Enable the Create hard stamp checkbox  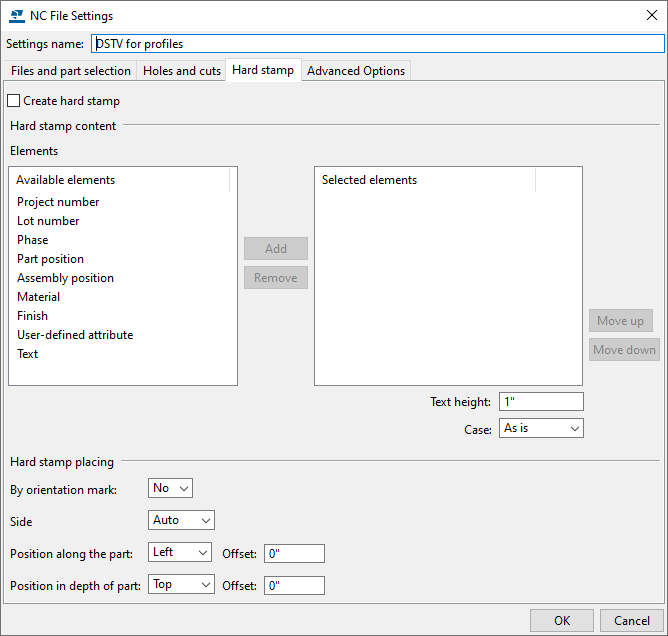click(14, 101)
